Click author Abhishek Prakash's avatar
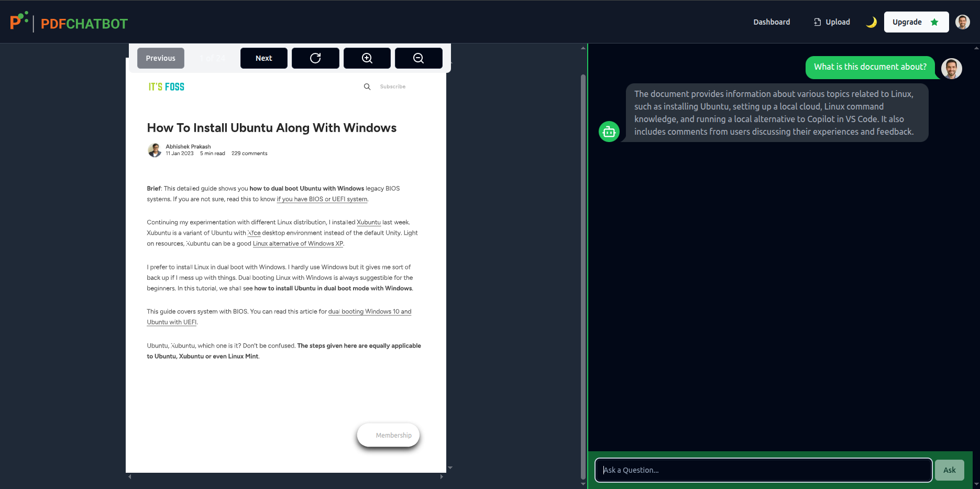The width and height of the screenshot is (980, 489). [155, 150]
